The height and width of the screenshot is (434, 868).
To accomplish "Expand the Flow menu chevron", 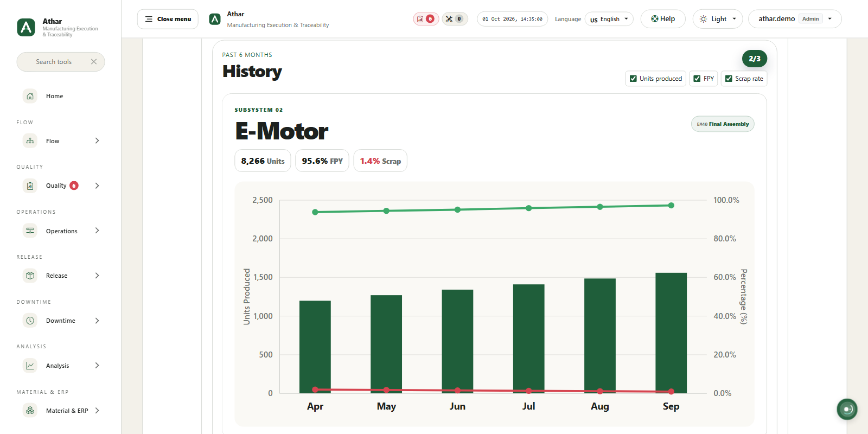I will pyautogui.click(x=97, y=141).
